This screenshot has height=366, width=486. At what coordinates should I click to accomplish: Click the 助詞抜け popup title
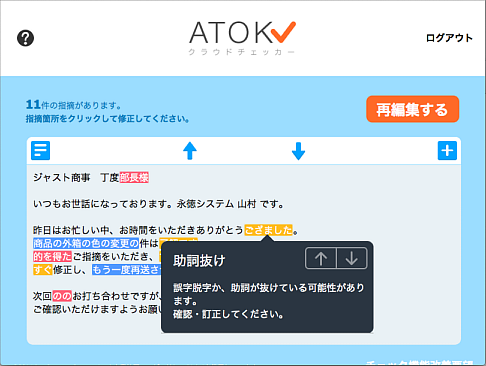point(199,260)
